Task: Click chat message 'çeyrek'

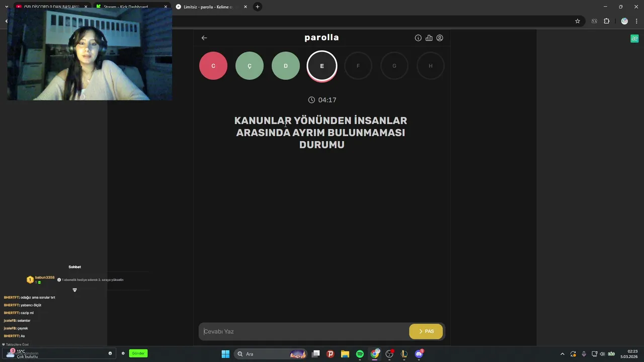Action: click(x=23, y=328)
